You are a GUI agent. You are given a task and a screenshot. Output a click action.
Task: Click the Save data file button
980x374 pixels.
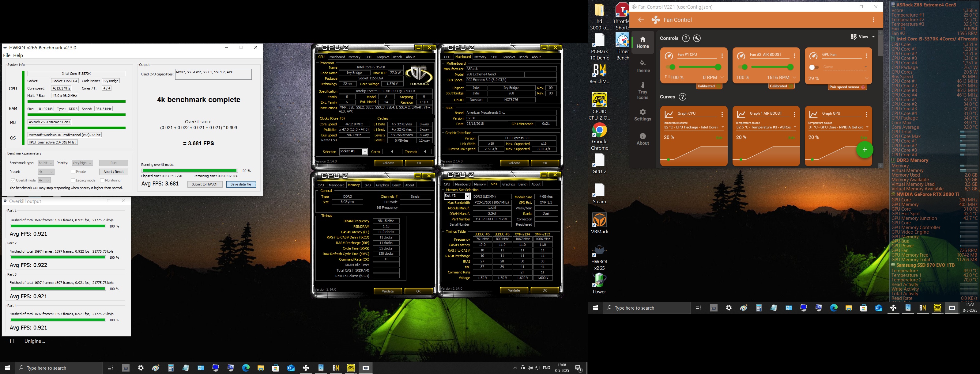(241, 184)
